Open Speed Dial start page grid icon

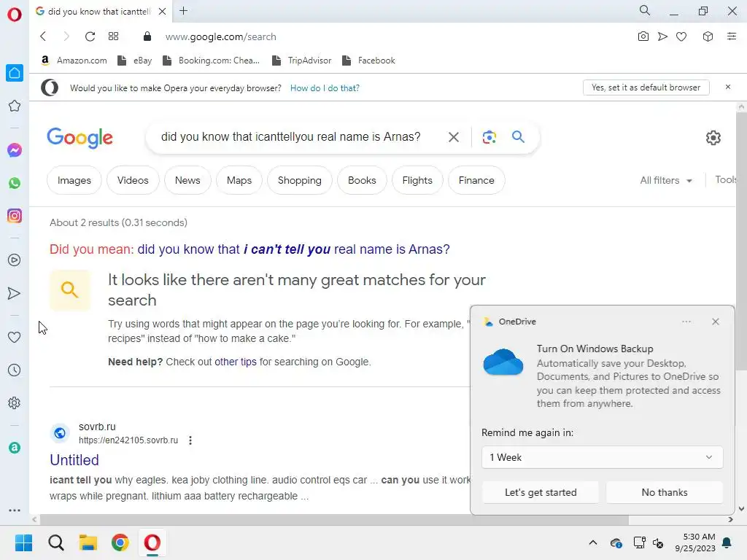click(113, 36)
